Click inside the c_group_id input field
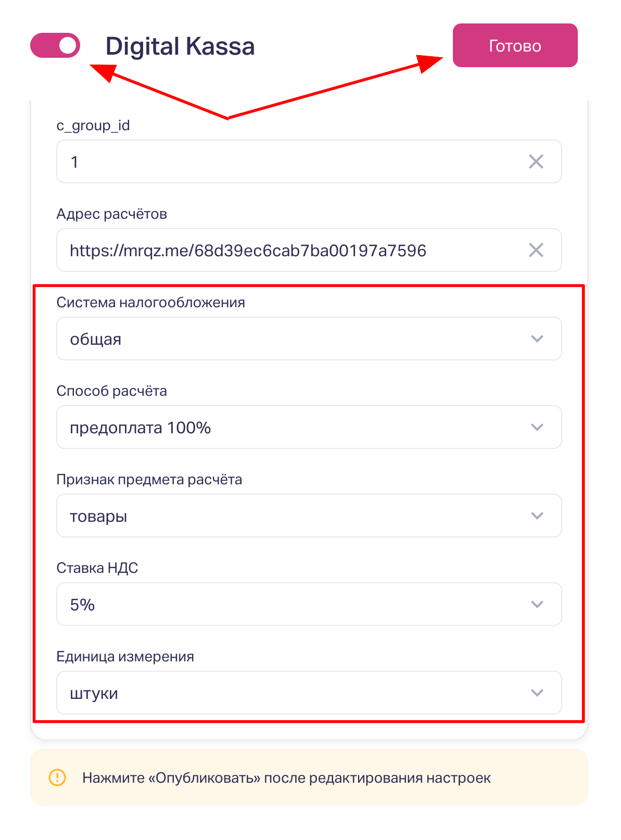This screenshot has height=840, width=621. coord(292,161)
